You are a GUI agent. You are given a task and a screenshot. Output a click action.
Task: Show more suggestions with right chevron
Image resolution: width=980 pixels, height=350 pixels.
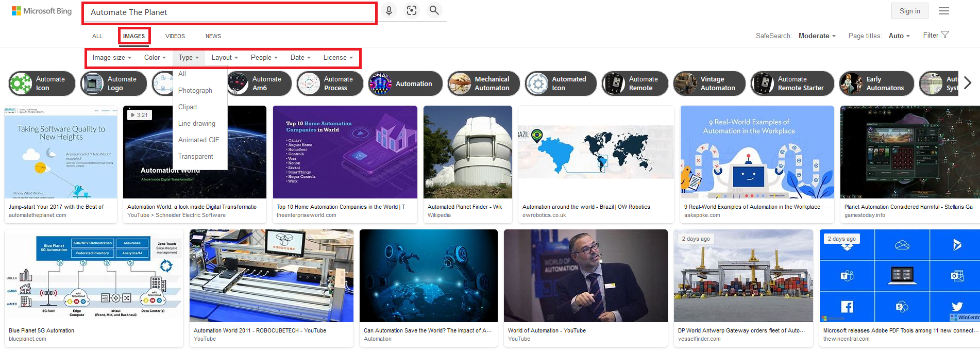pyautogui.click(x=968, y=83)
